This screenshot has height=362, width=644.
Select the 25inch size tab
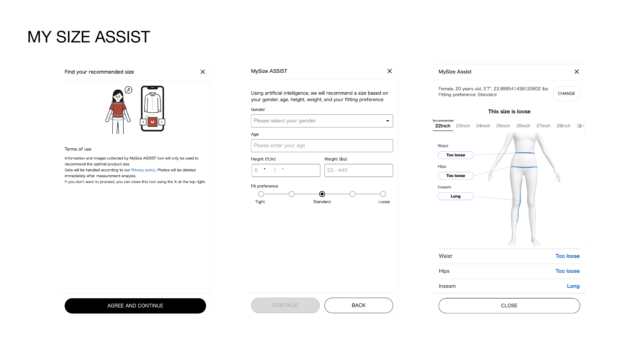pos(503,126)
